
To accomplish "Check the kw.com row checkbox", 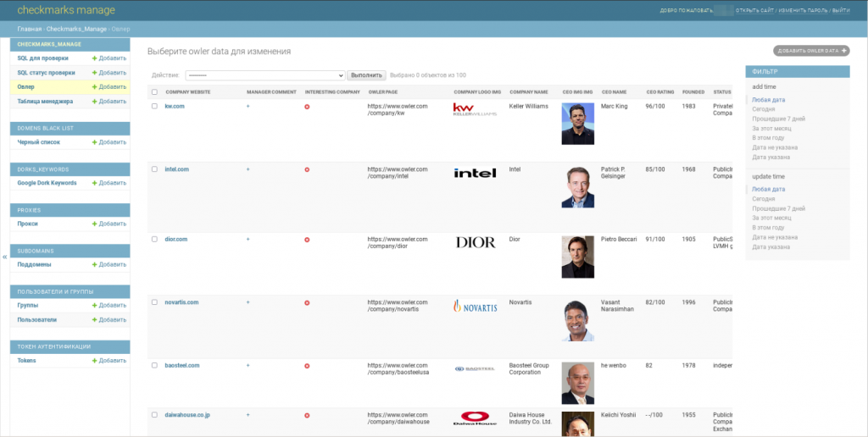I will (x=154, y=106).
